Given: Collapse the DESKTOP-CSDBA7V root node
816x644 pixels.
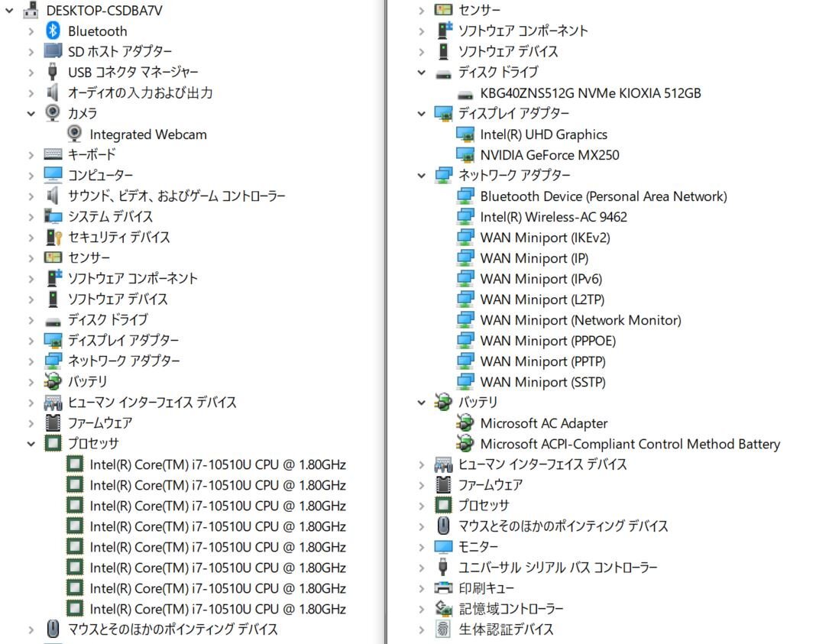Looking at the screenshot, I should pos(9,10).
